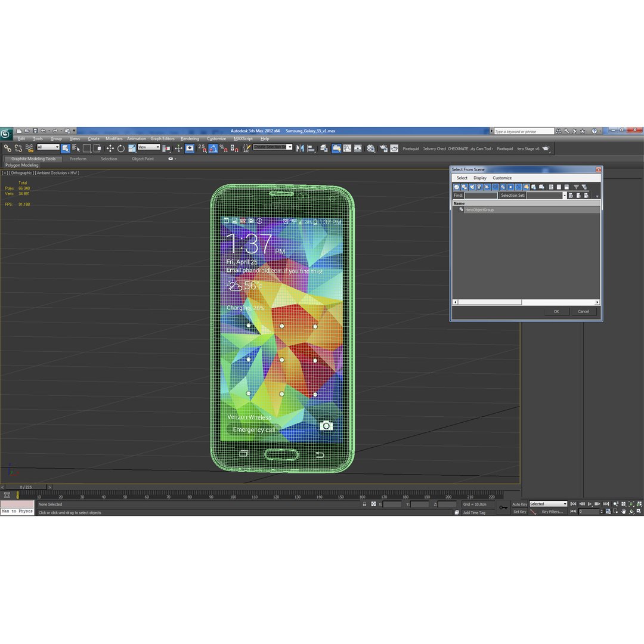
Task: Toggle 2.5D Snaps
Action: pos(202,148)
